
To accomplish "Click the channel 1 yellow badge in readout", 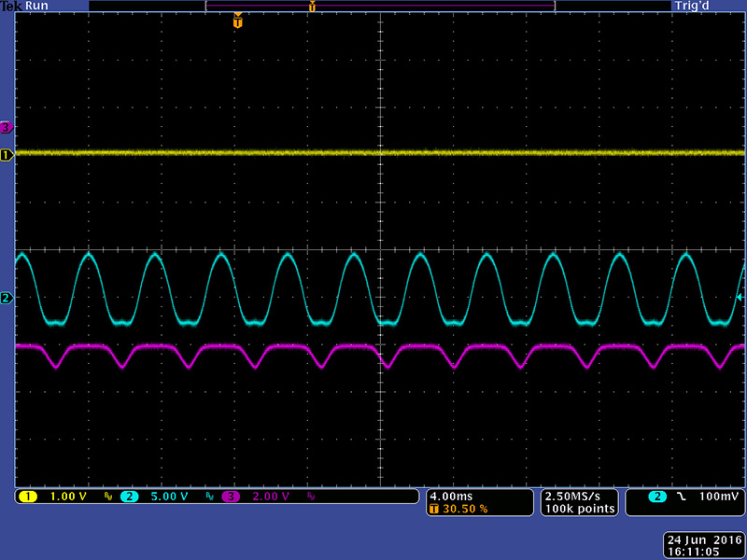I will point(27,497).
